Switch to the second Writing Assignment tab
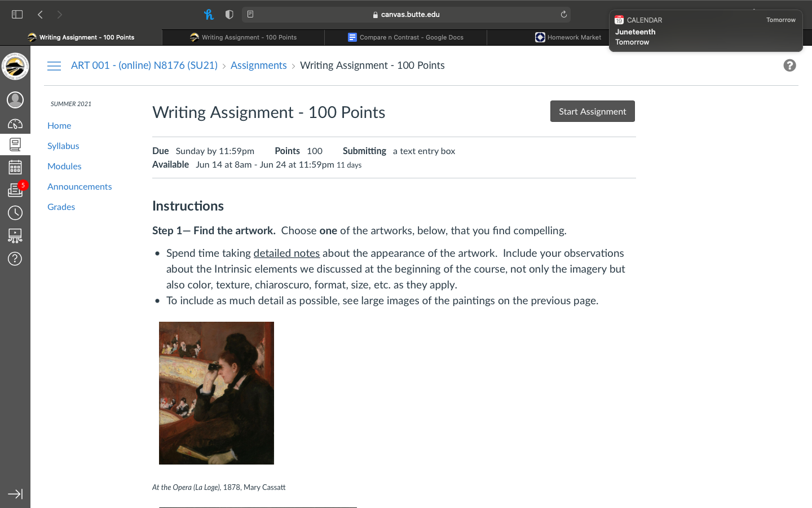Image resolution: width=812 pixels, height=508 pixels. (x=244, y=37)
